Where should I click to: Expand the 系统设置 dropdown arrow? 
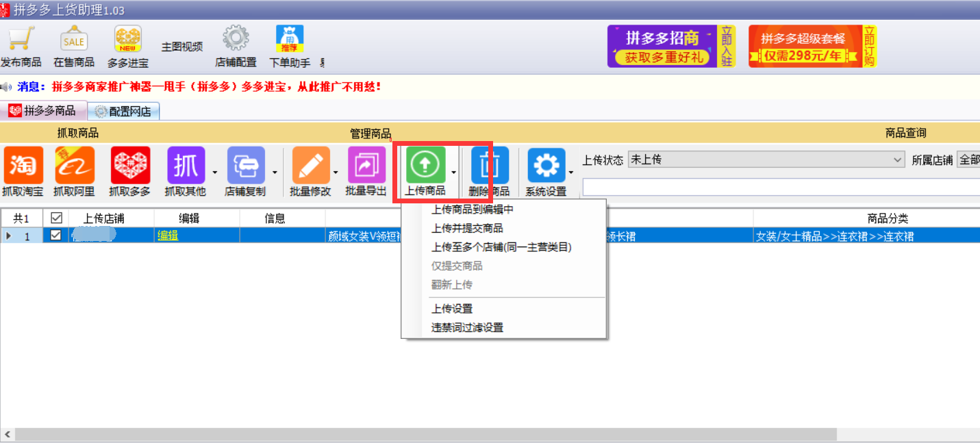coord(571,173)
